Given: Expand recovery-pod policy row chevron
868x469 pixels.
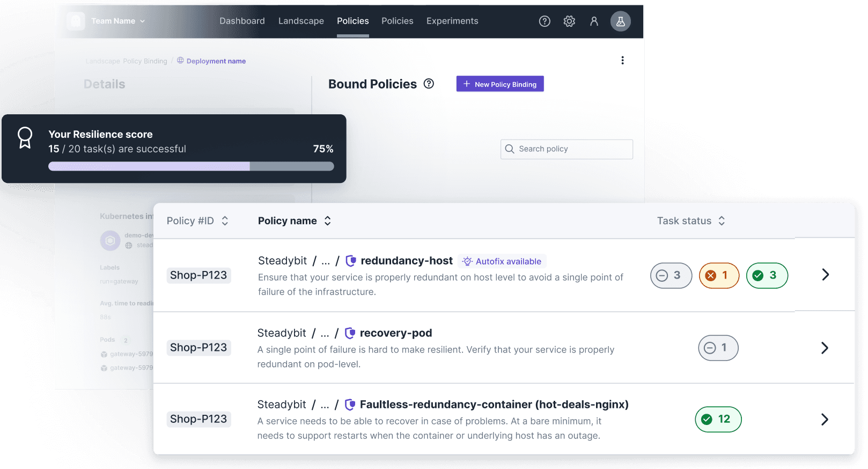Looking at the screenshot, I should click(825, 348).
